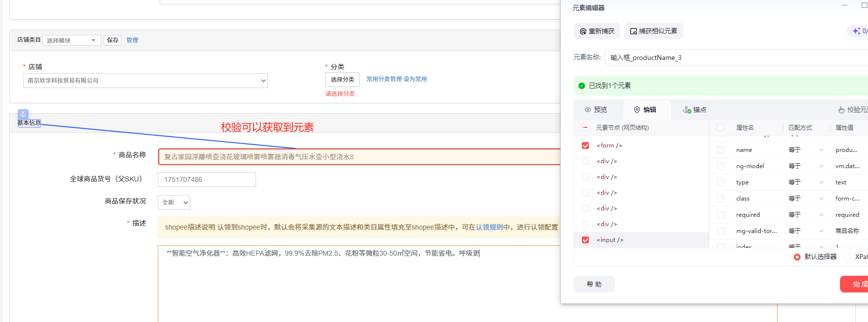
Task: Open the 店铺 store dropdown
Action: 145,81
